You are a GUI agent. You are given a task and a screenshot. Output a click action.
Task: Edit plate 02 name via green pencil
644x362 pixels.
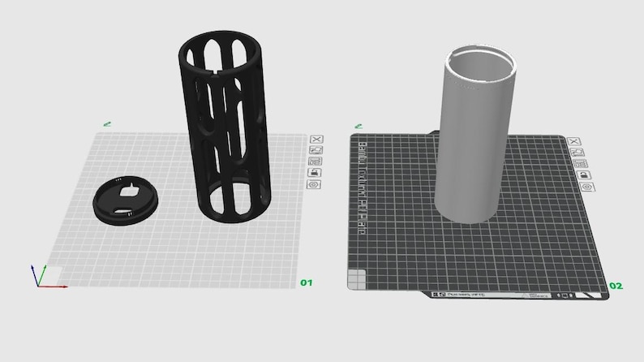[x=358, y=126]
